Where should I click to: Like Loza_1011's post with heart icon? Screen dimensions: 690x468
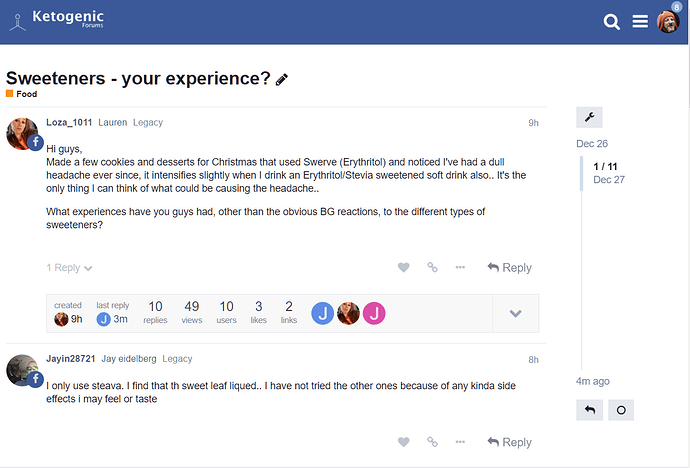coord(404,267)
